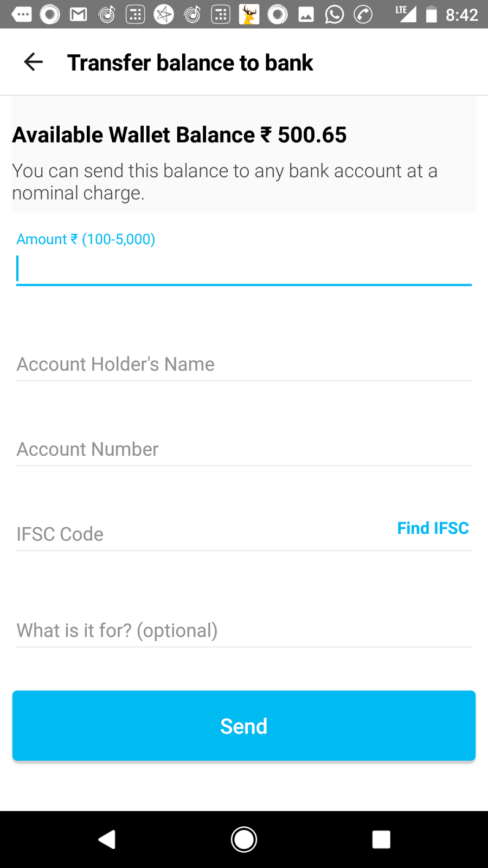Screen dimensions: 488x868
Task: Tap the image notification icon in status bar
Action: coord(306,15)
